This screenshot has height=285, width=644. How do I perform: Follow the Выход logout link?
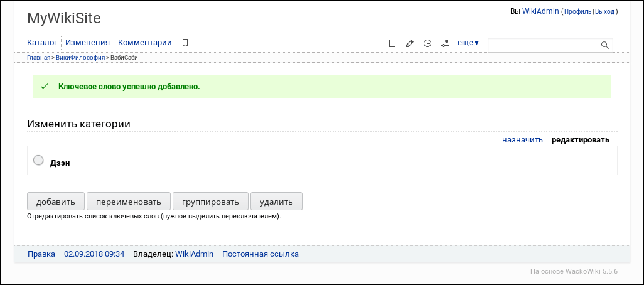605,12
